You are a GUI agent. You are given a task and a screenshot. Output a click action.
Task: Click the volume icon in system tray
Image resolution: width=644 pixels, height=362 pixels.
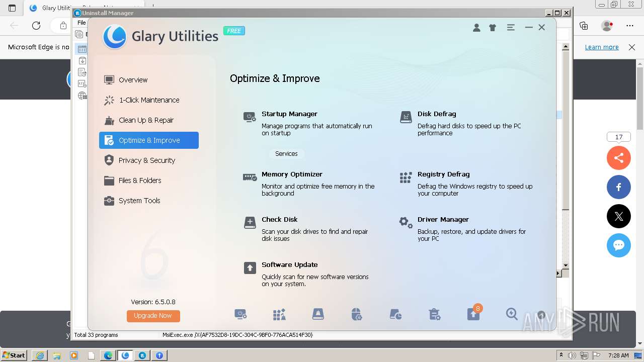(572, 355)
